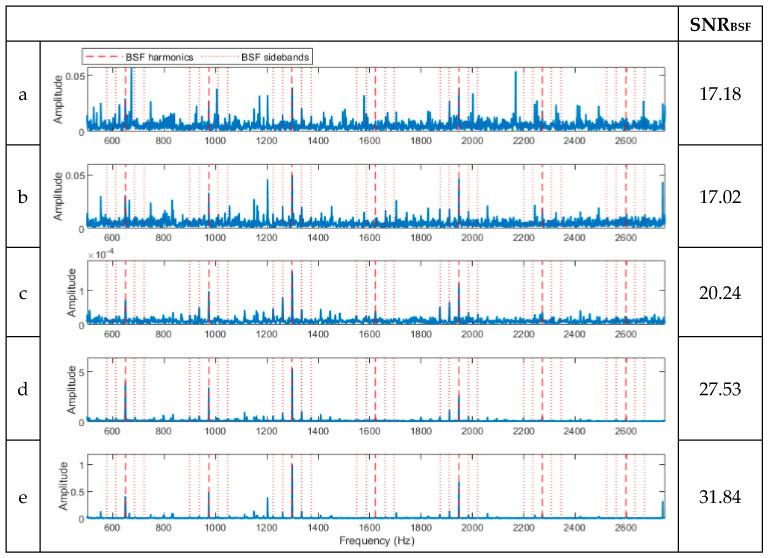The height and width of the screenshot is (558, 768).
Task: Click the x10^-4 exponent label on plot c
Action: (x=100, y=255)
